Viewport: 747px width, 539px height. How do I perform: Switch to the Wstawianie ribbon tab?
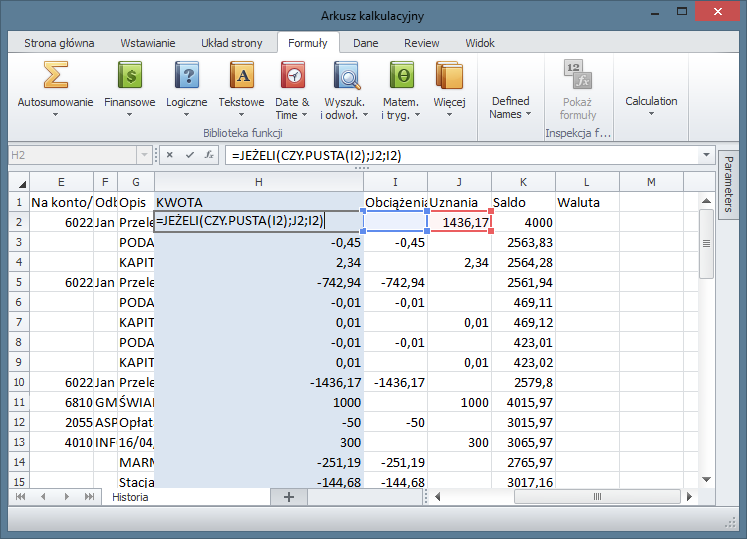[148, 43]
